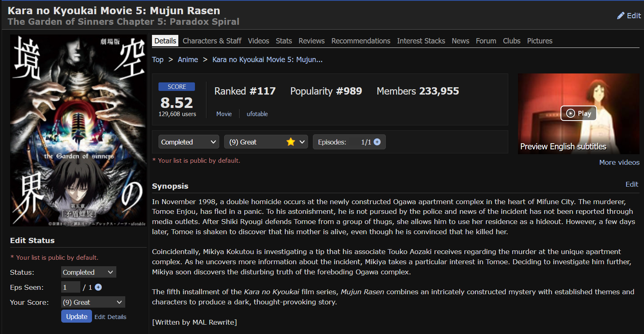Open the Stats tab

click(x=284, y=41)
